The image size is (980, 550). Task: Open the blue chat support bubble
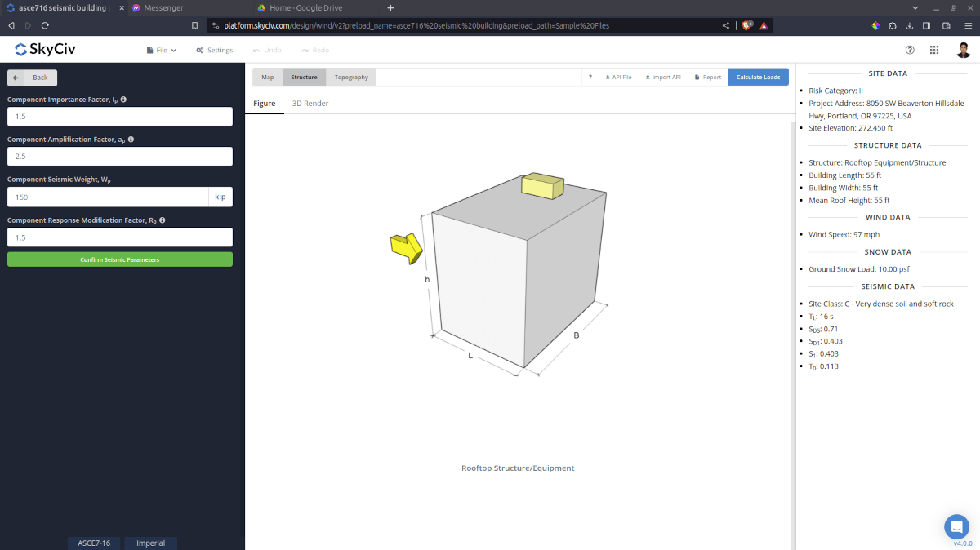pyautogui.click(x=955, y=526)
